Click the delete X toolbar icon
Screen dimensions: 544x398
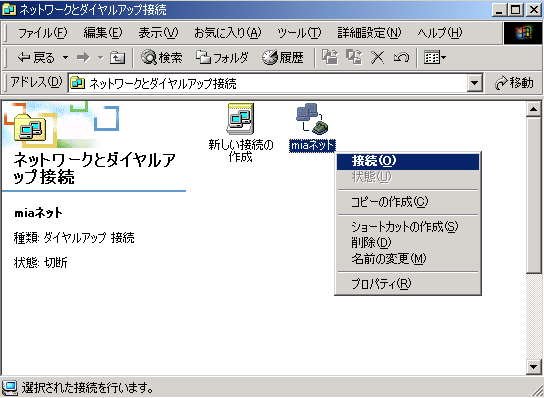click(377, 57)
